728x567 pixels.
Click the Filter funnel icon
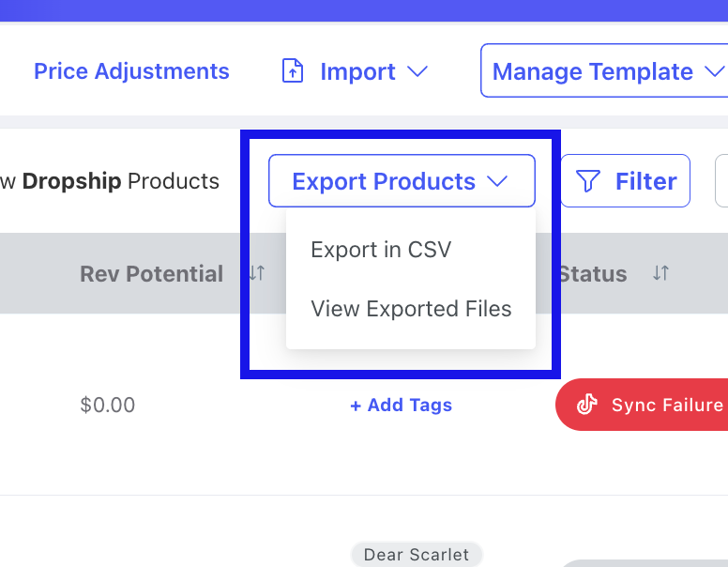[x=588, y=181]
